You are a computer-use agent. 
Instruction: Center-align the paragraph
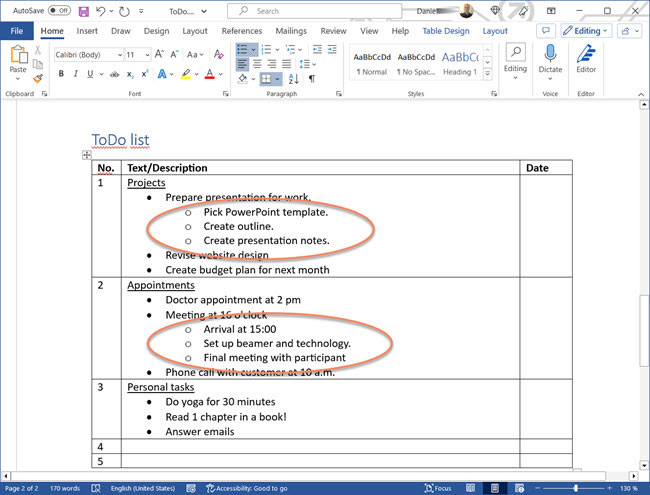[257, 64]
